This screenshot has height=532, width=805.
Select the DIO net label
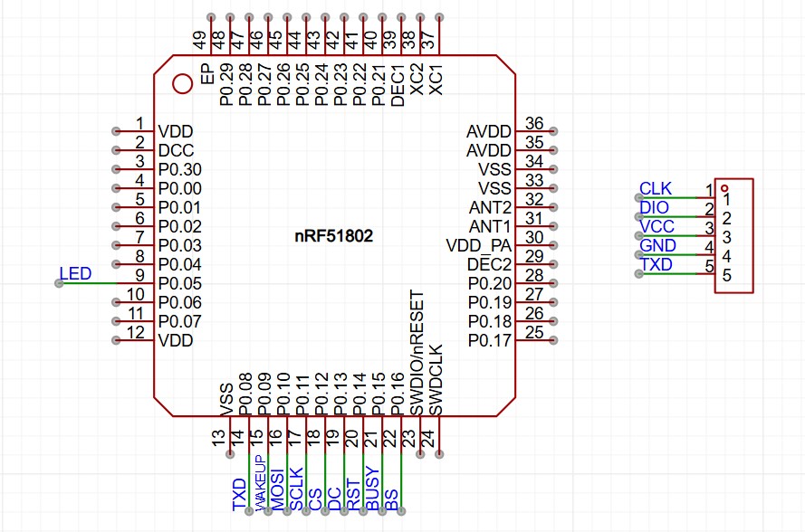tap(655, 207)
